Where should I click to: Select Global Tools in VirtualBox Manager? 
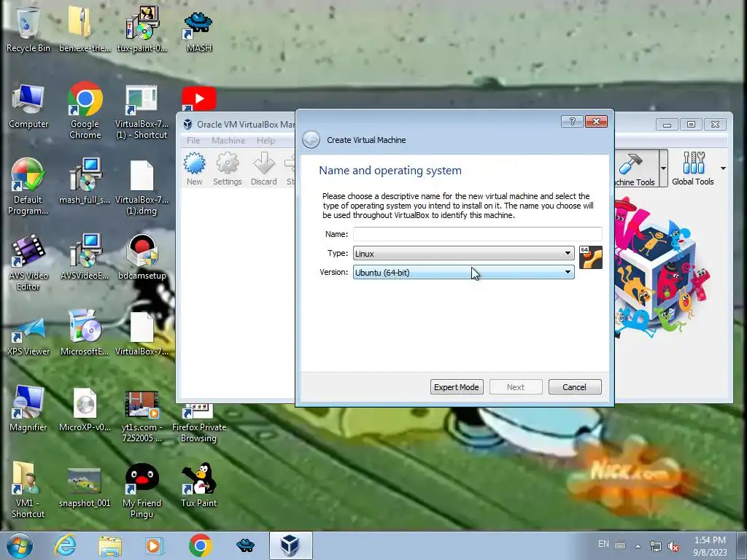(x=693, y=168)
